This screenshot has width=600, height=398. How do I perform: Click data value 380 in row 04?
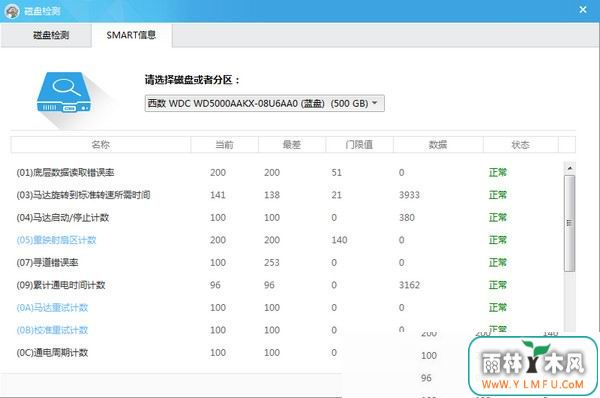click(407, 218)
